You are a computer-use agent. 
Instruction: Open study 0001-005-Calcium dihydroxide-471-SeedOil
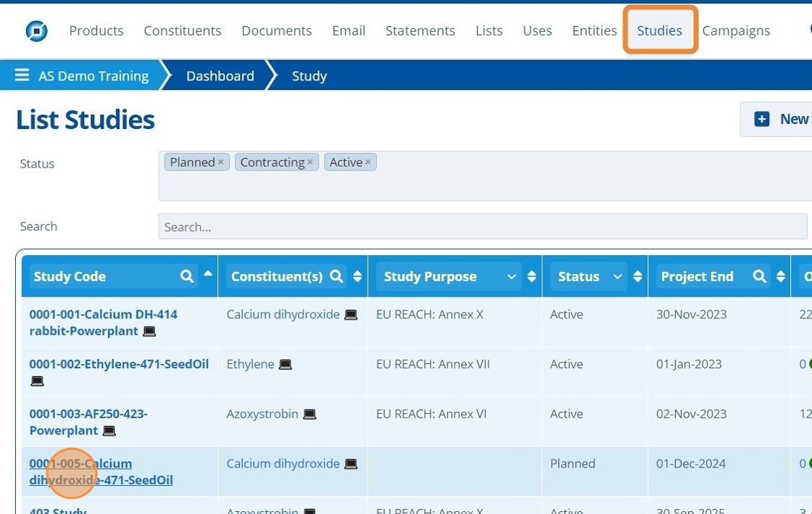[x=101, y=471]
